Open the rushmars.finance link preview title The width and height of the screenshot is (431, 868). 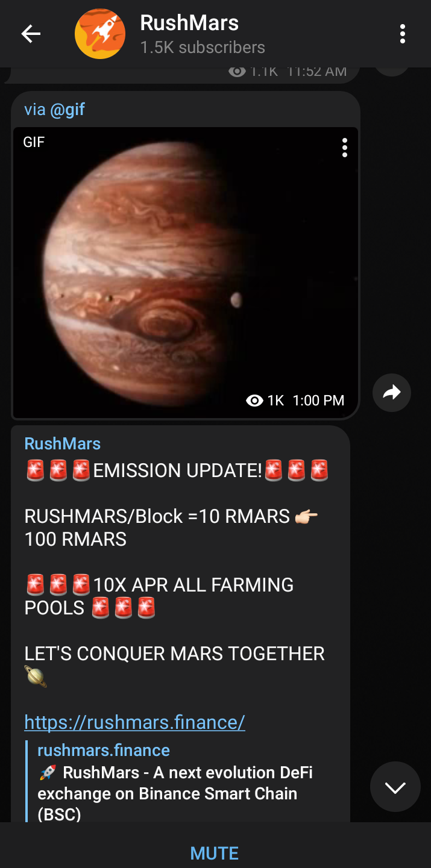coord(104,750)
